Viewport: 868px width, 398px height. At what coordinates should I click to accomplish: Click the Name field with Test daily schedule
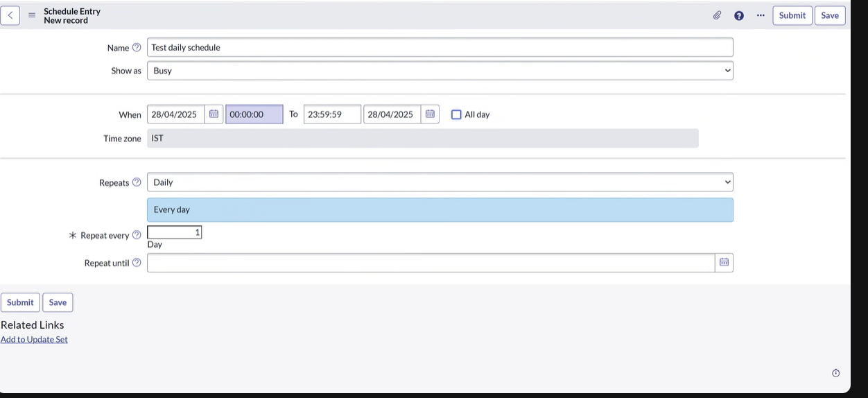coord(440,47)
